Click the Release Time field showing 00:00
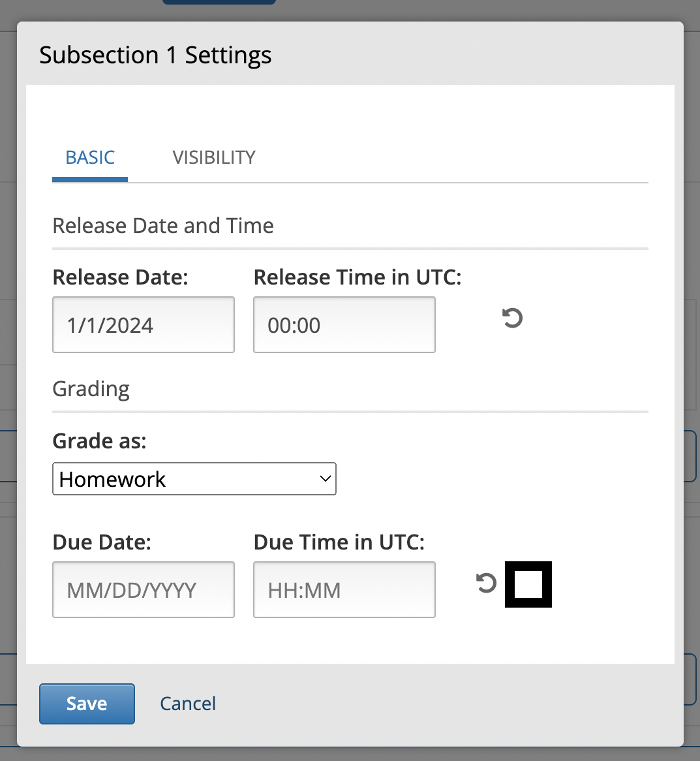Viewport: 700px width, 761px height. [344, 324]
